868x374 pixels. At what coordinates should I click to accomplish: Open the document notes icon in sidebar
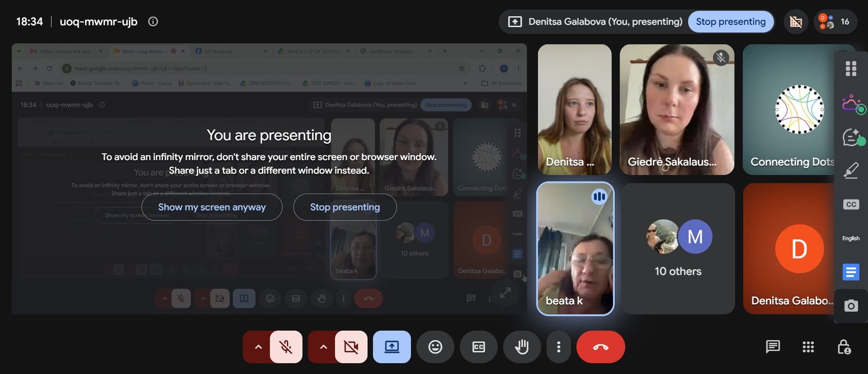tap(851, 271)
